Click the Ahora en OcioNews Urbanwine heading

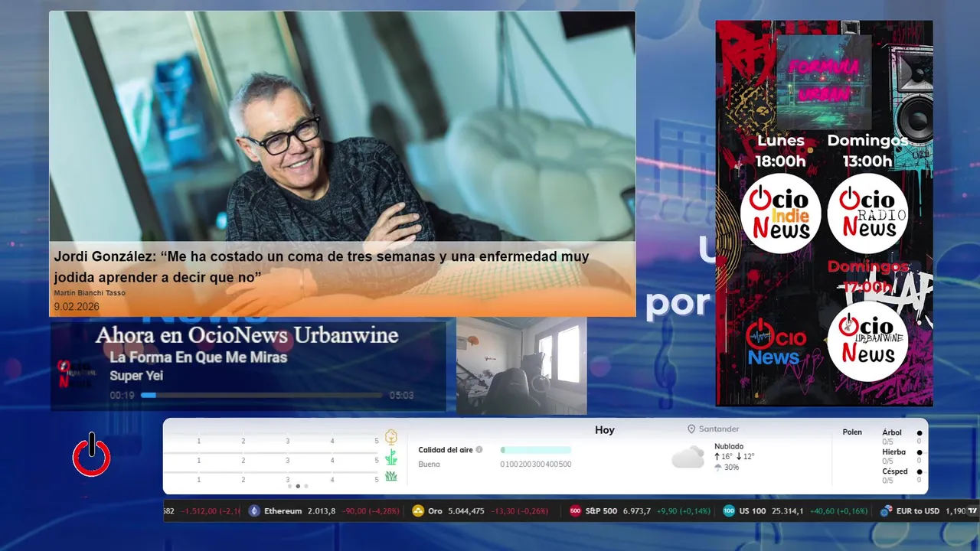[x=247, y=335]
